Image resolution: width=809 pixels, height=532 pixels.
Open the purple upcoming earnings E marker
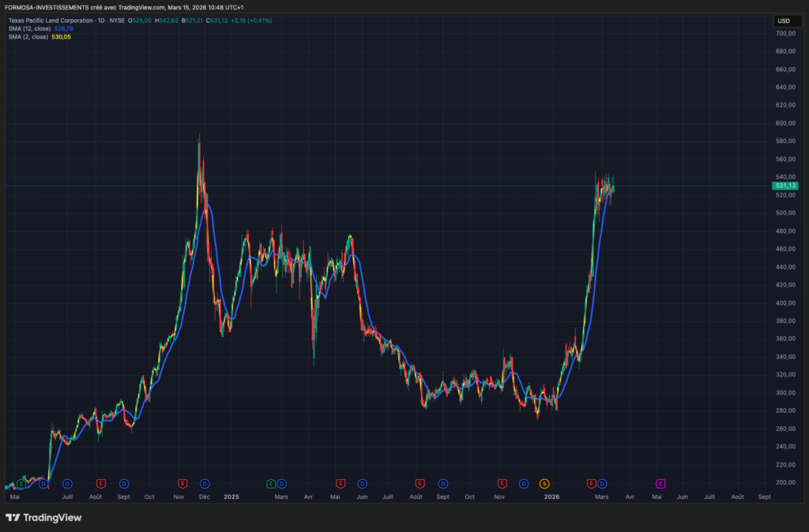(x=660, y=483)
